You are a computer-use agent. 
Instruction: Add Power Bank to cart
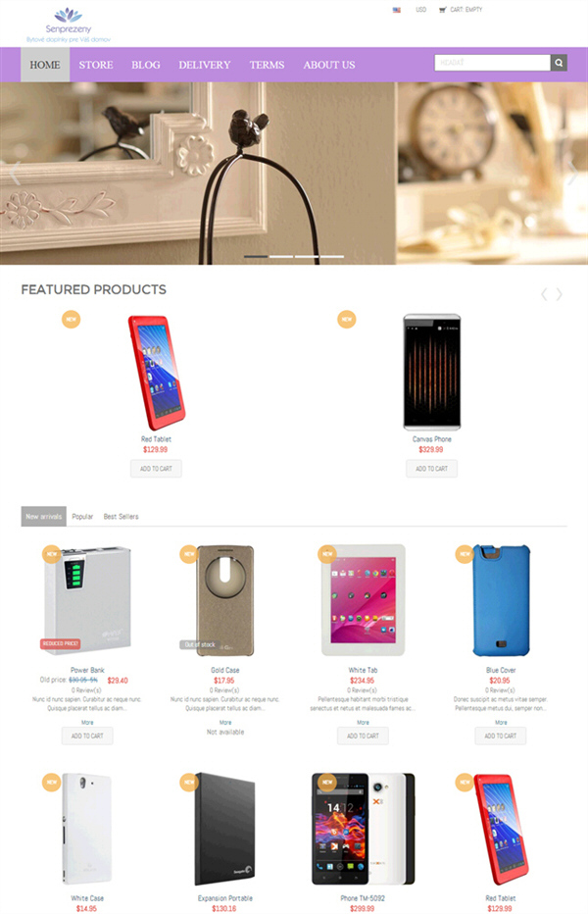tap(87, 736)
